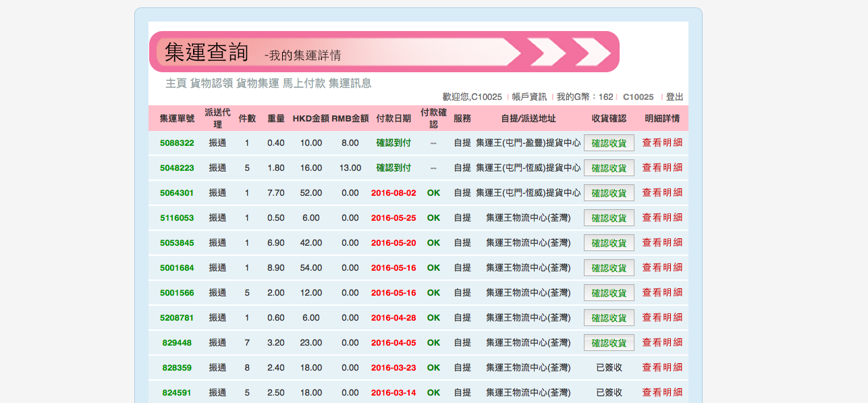Confirm receipt for order 5116053

[609, 218]
